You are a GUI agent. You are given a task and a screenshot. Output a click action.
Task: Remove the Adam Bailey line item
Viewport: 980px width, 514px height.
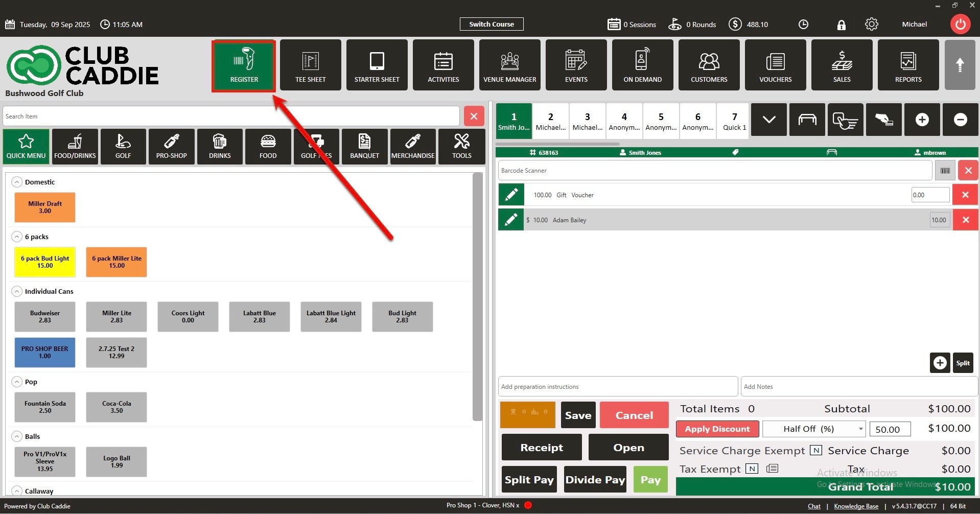point(965,220)
